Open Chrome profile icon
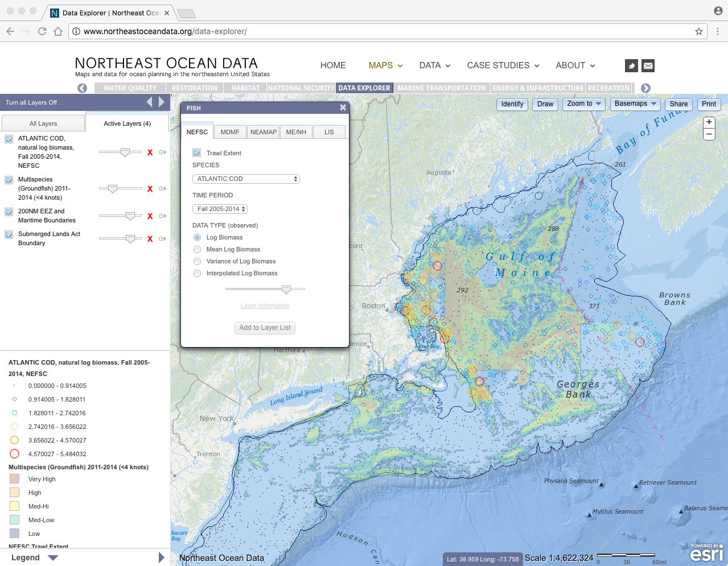 [x=718, y=11]
